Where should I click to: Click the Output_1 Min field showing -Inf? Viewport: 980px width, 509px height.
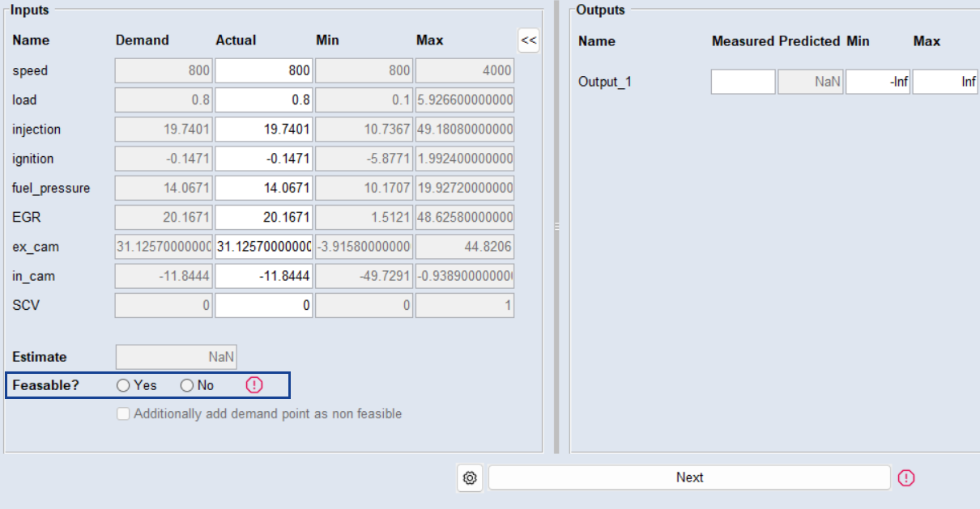pyautogui.click(x=878, y=82)
